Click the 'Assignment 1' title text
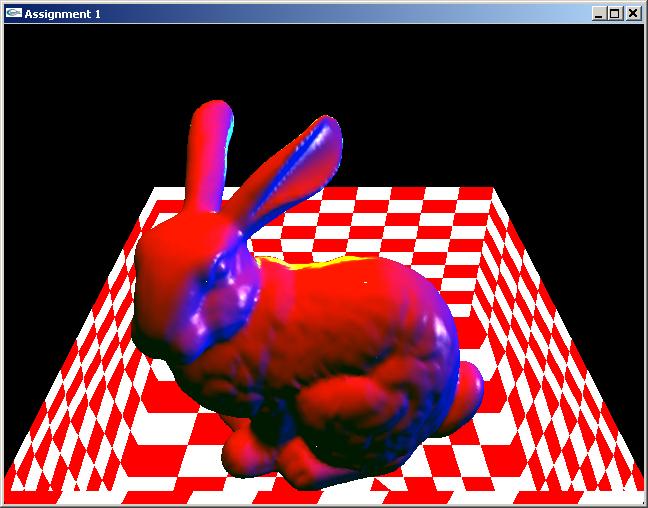 (x=62, y=14)
